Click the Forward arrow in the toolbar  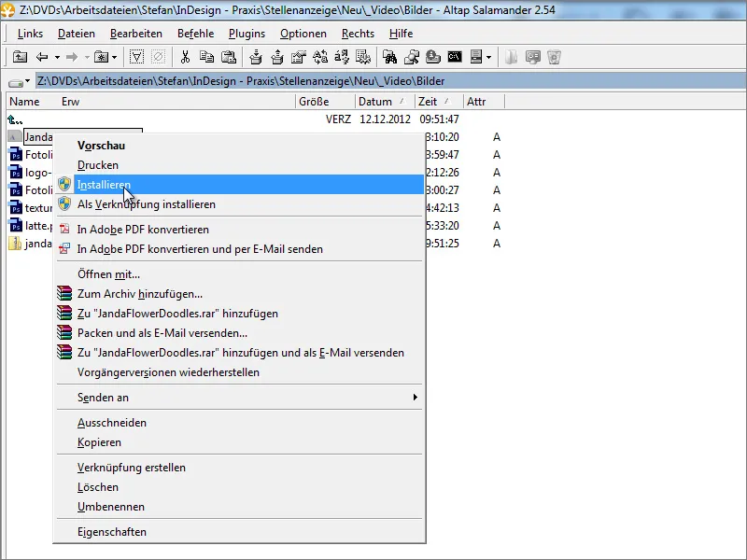[72, 57]
